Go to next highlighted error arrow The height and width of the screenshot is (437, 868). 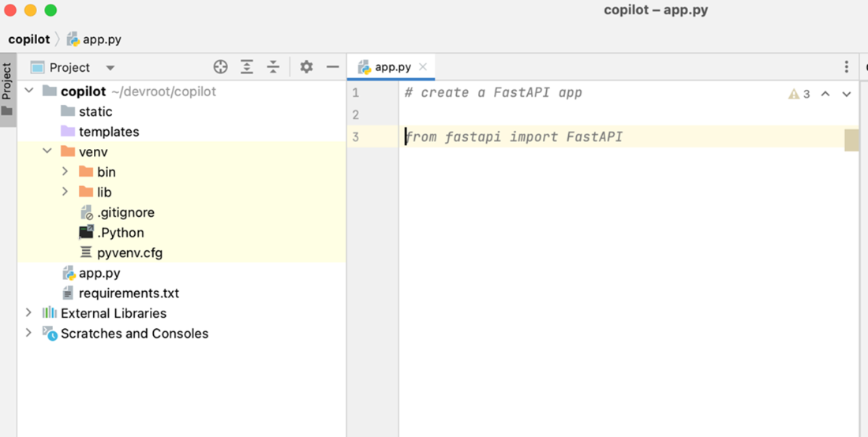(847, 94)
